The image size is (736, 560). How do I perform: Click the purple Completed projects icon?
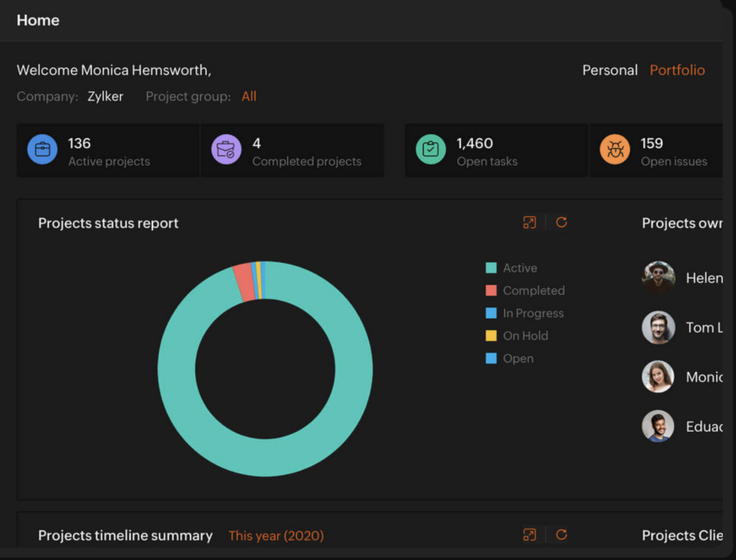point(226,149)
